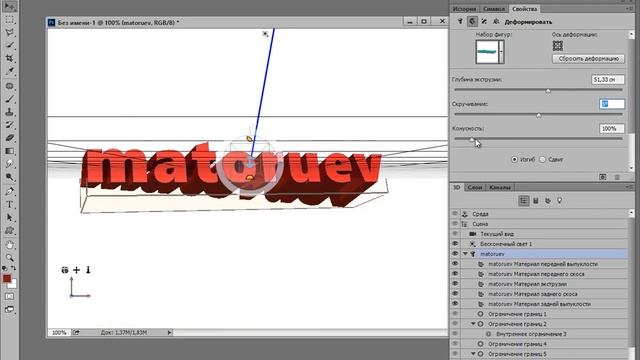Select the Lasso tool
Screen dimensions: 640x360
pyautogui.click(x=9, y=33)
